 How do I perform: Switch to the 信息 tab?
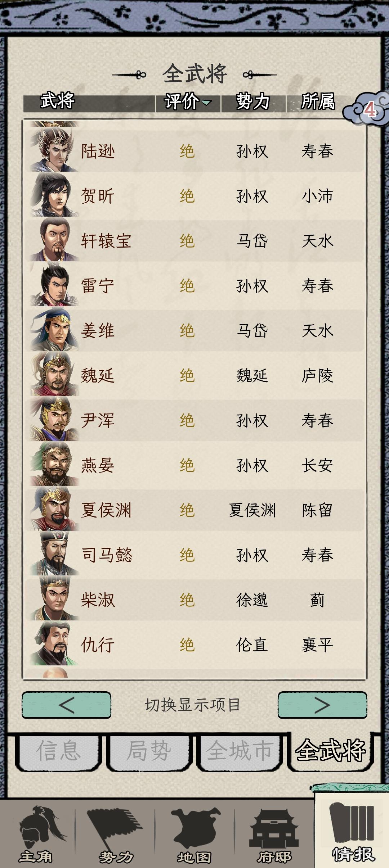pos(58,751)
